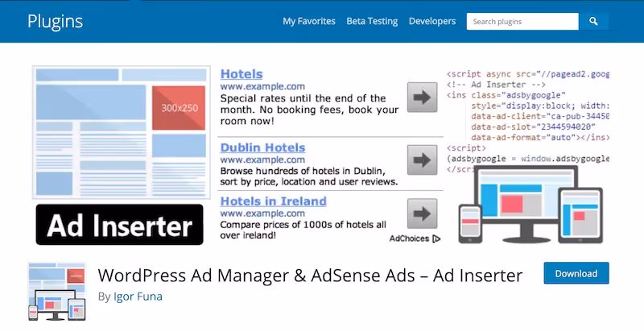Open the Hotels in Ireland ad link

pyautogui.click(x=273, y=201)
